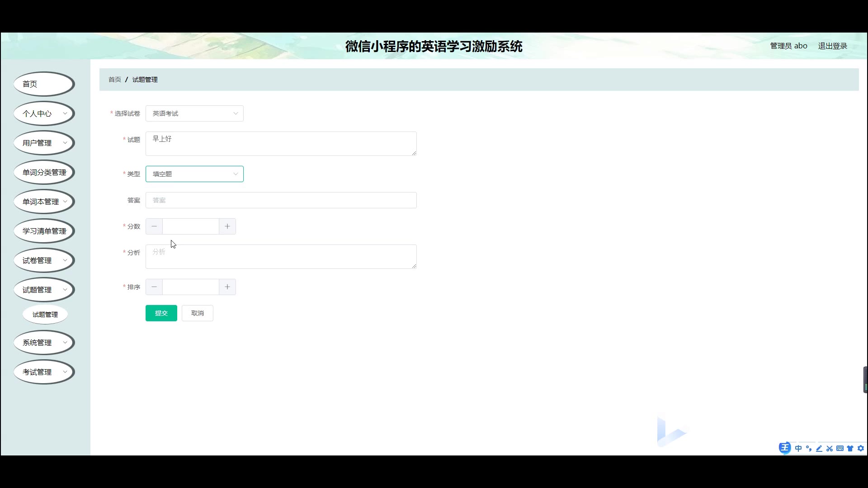Click the green 提交 button

pyautogui.click(x=161, y=313)
